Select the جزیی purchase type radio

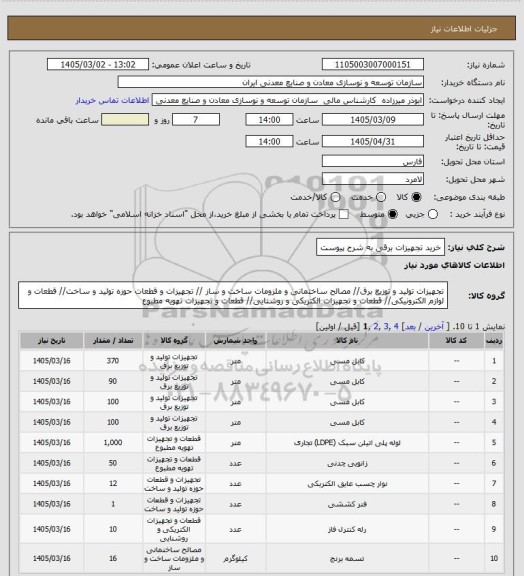coord(433,214)
